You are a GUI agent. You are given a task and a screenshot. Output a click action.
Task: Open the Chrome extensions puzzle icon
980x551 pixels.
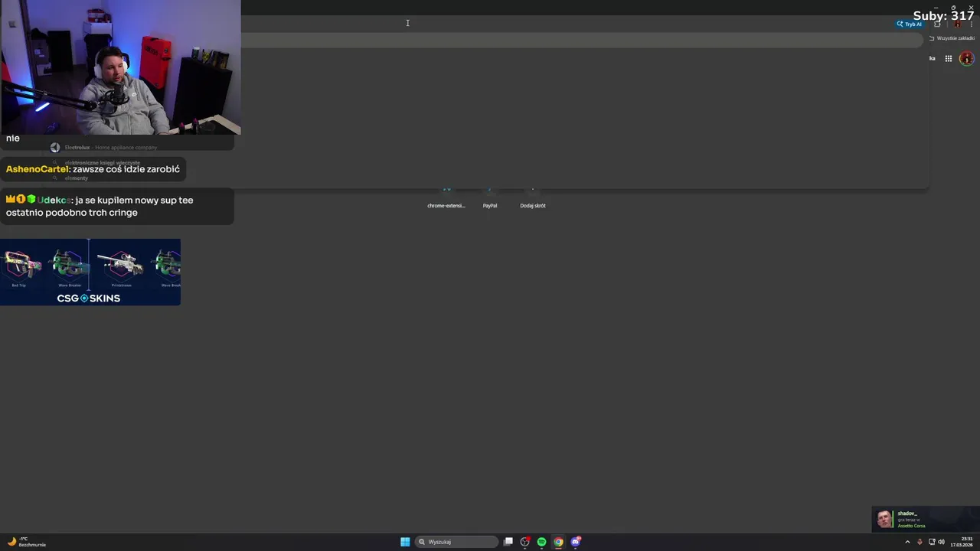[937, 24]
